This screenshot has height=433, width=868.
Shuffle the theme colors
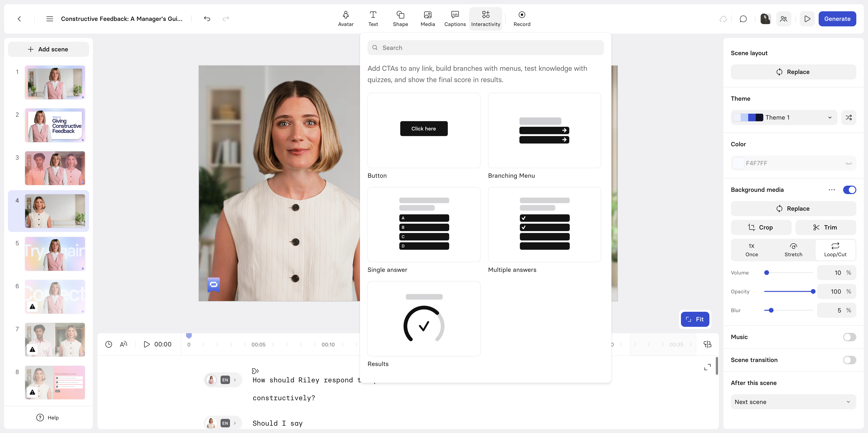[848, 117]
